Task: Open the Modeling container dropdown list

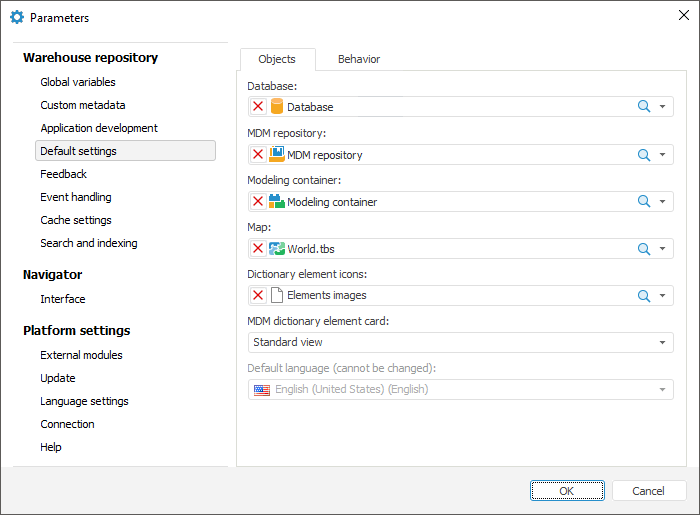Action: point(662,202)
